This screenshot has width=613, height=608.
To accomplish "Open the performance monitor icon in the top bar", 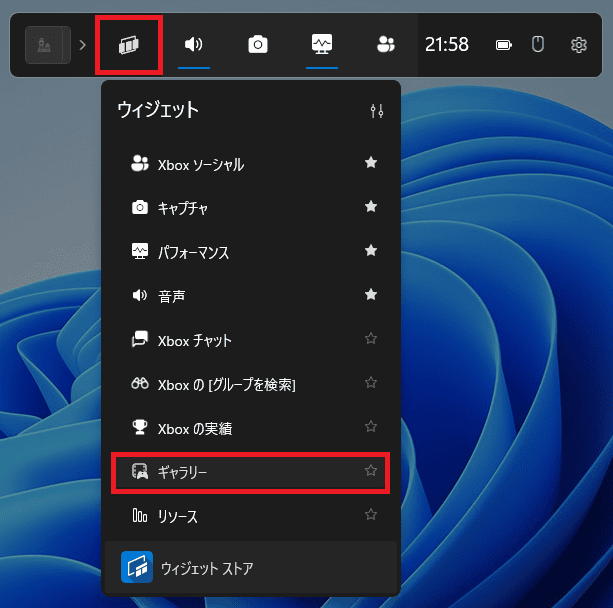I will (321, 44).
